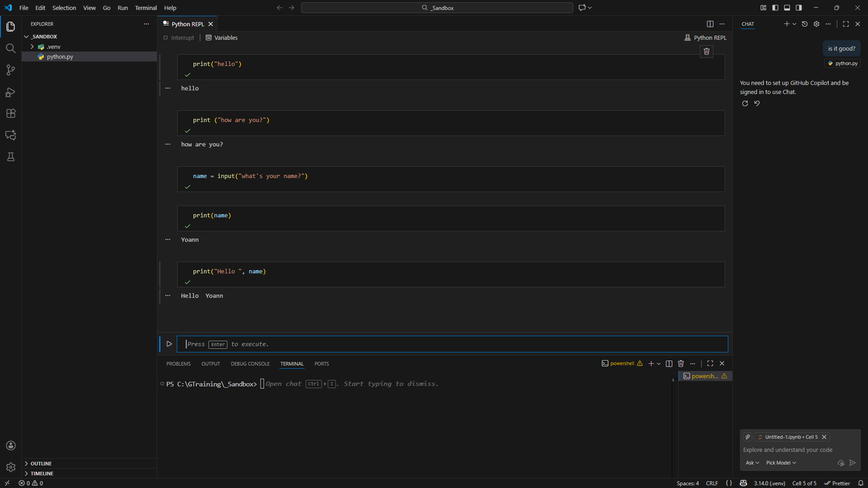Expand the OUTLINE section
The height and width of the screenshot is (488, 868).
tap(41, 463)
